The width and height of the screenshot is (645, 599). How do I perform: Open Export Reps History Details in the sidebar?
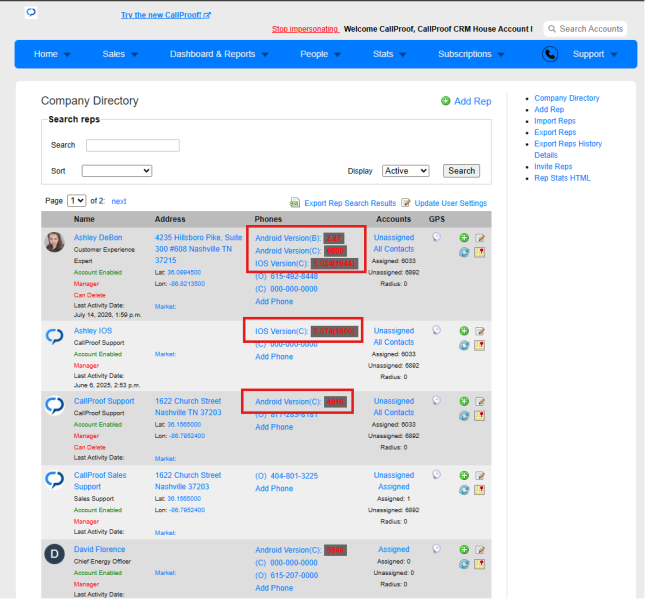coord(568,149)
